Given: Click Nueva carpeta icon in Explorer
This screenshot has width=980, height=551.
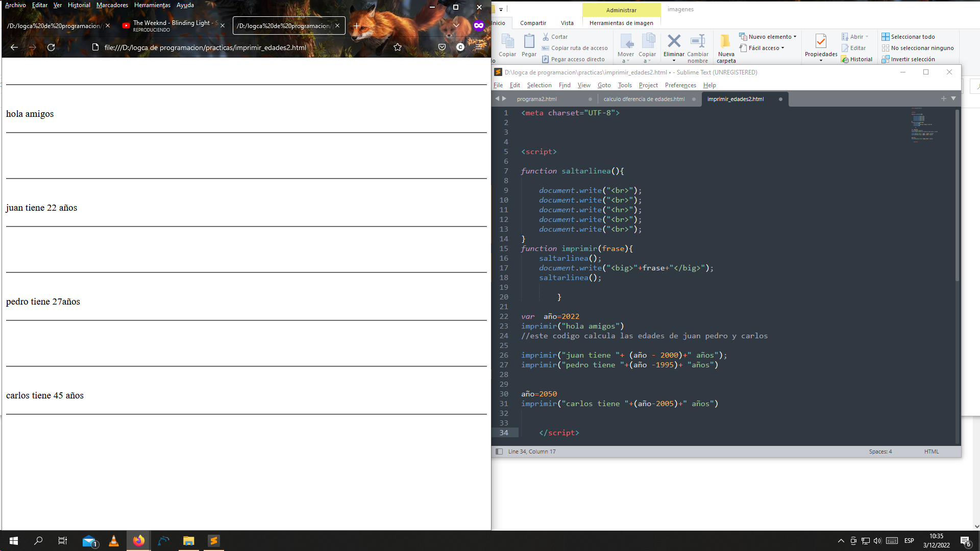Looking at the screenshot, I should (x=725, y=41).
